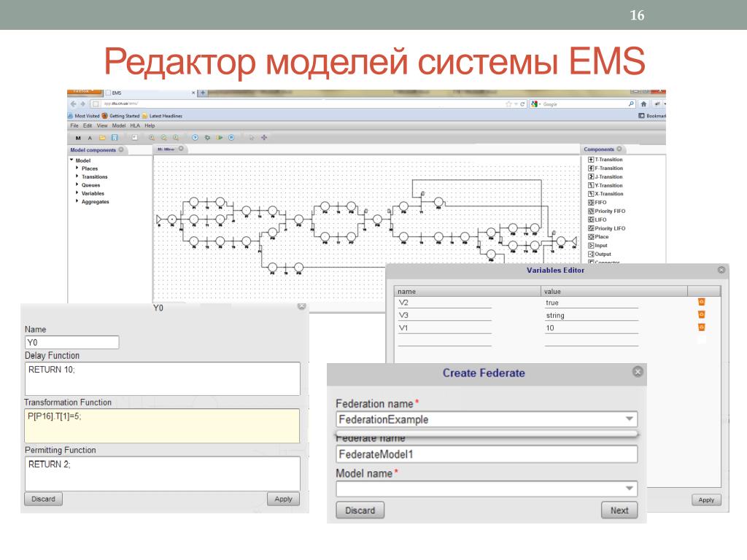Screen dimensions: 747x560
Task: Open the View menu
Action: click(x=102, y=125)
